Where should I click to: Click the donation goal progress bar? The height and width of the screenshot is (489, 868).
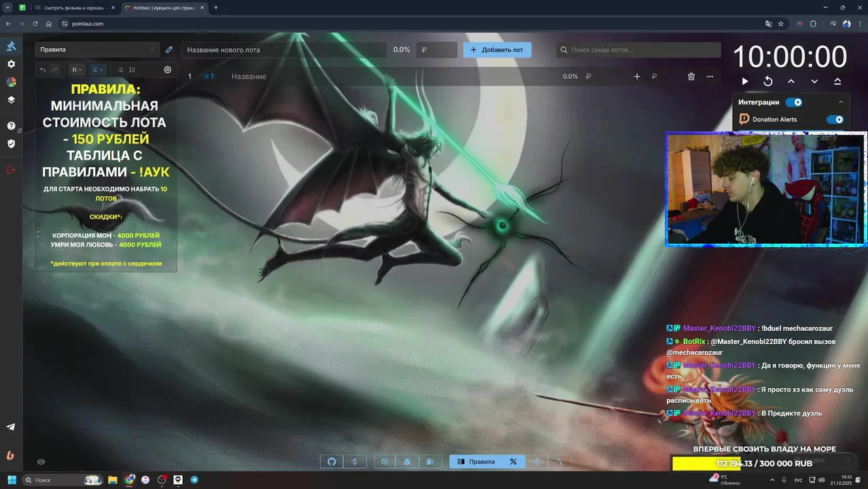pos(764,463)
